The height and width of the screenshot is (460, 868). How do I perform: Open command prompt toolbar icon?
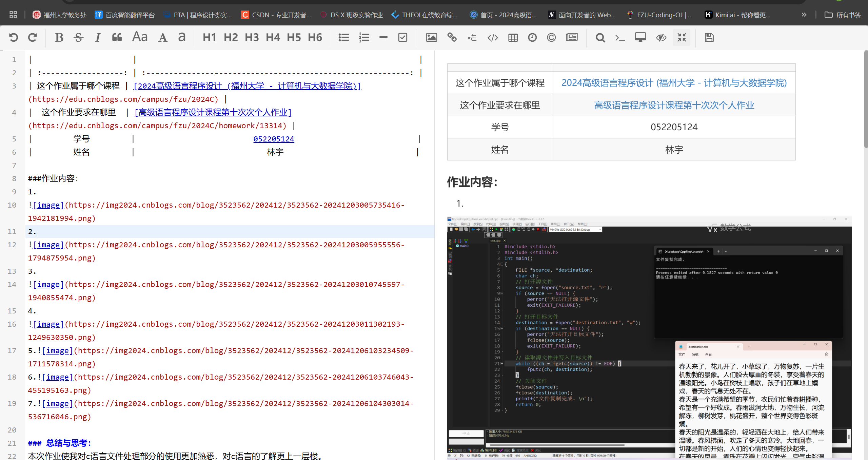(620, 37)
